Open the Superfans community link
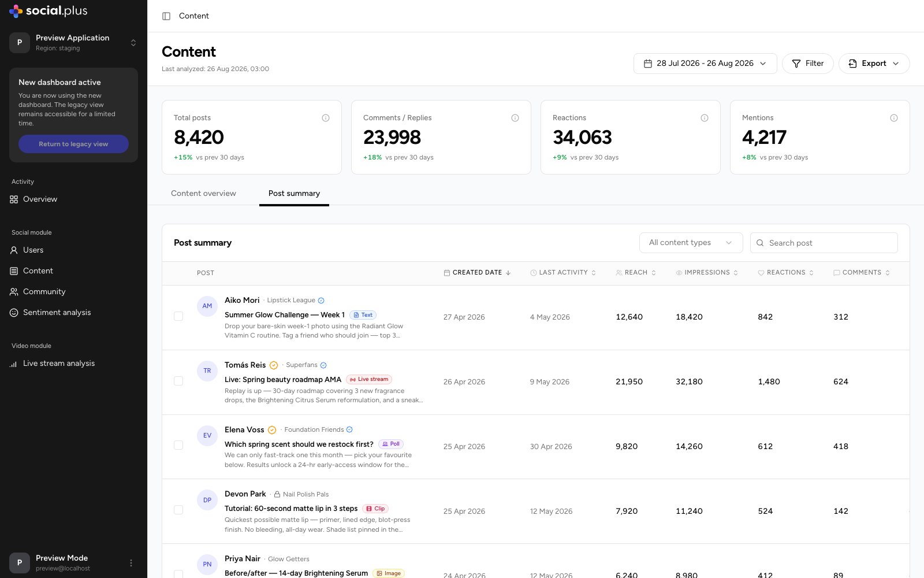924x578 pixels. click(301, 365)
